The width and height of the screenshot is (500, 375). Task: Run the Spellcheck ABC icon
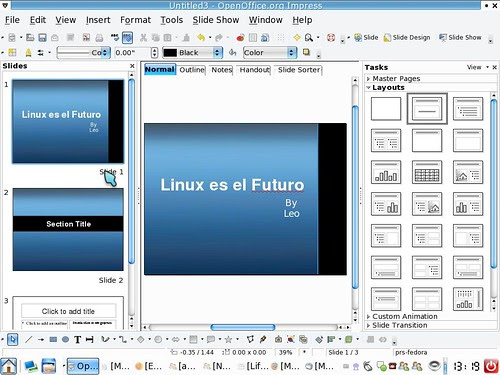pos(115,38)
